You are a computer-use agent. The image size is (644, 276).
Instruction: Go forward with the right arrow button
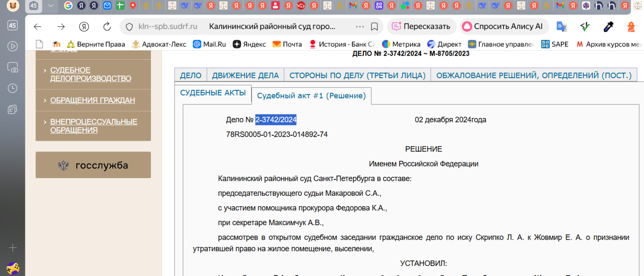61,27
